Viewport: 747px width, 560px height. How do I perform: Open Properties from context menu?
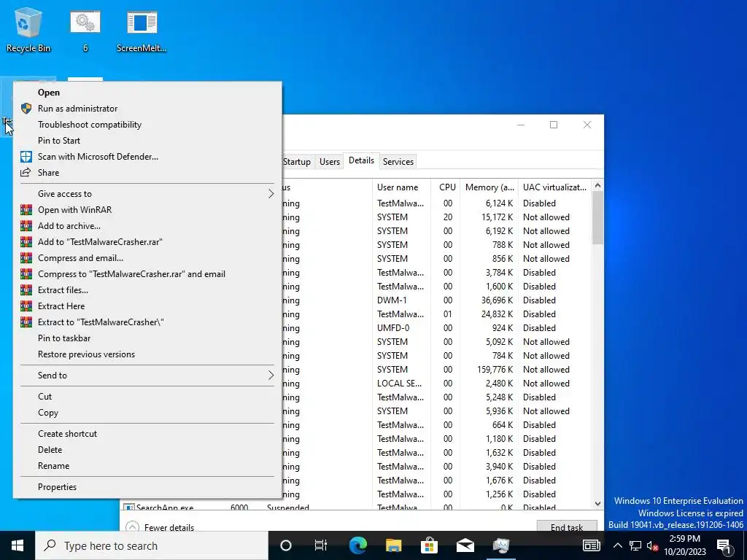tap(147, 487)
